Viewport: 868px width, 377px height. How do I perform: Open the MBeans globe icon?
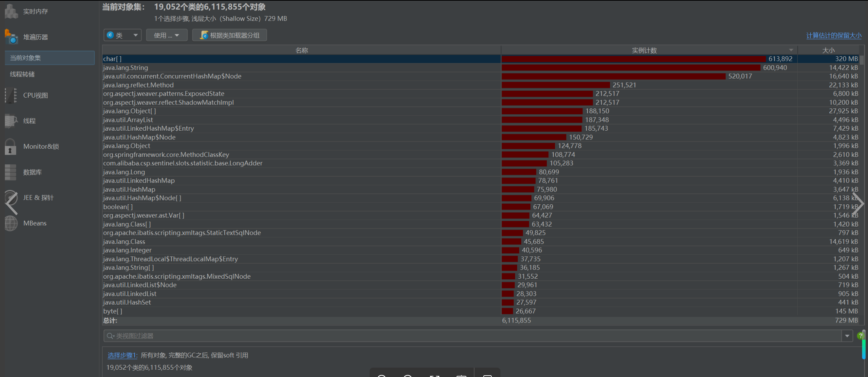coord(11,223)
